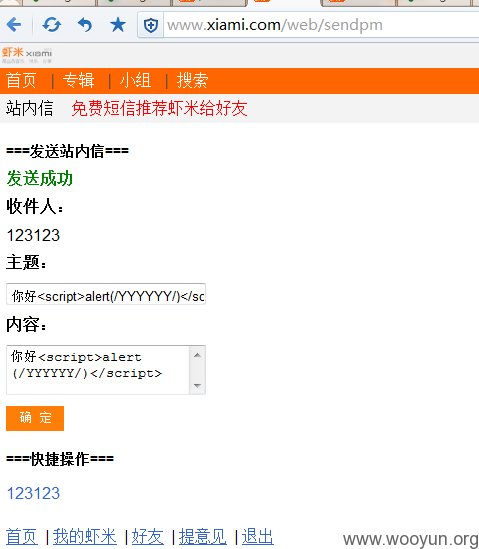Screen dimensions: 479x549
Task: Click the ===快捷操作=== heading
Action: pyautogui.click(x=60, y=459)
